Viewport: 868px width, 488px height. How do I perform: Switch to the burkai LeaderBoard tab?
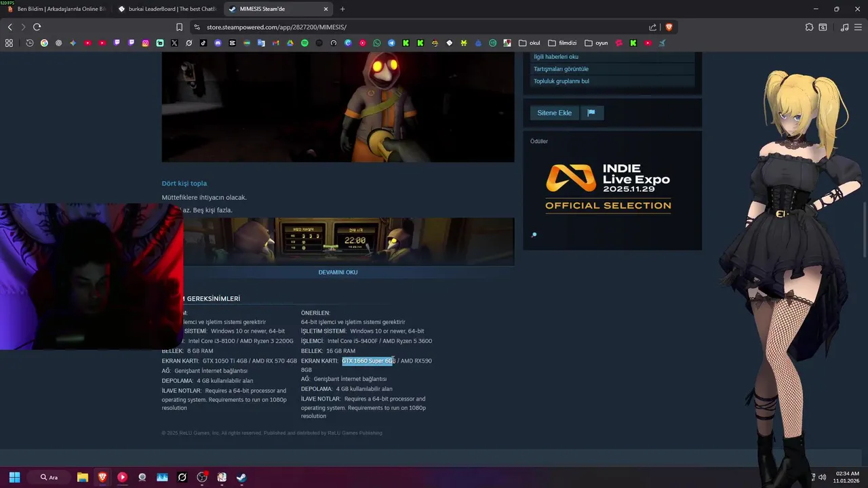tap(167, 9)
